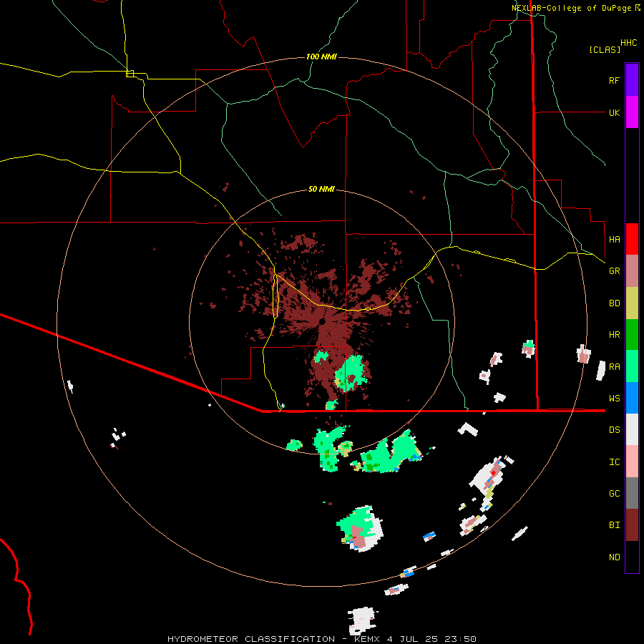Click the HHC product code text
This screenshot has width=644, height=644.
pos(628,43)
